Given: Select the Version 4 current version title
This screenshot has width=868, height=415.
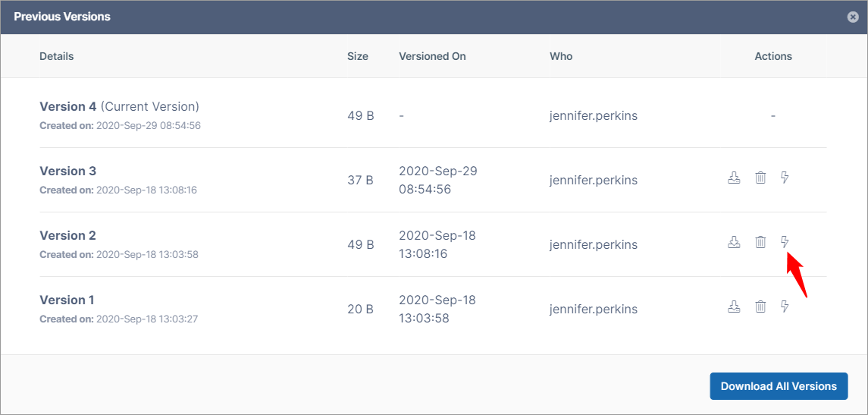Looking at the screenshot, I should [x=119, y=106].
